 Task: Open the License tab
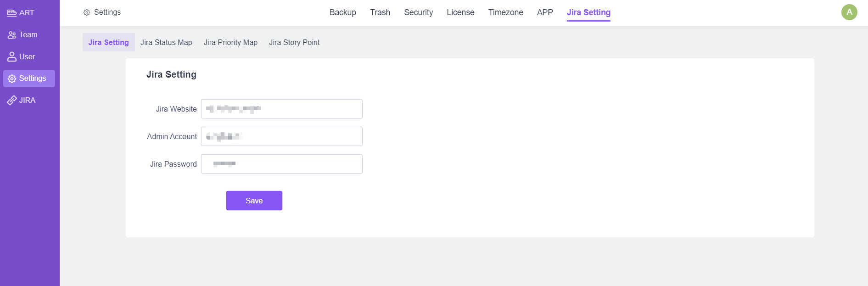460,12
